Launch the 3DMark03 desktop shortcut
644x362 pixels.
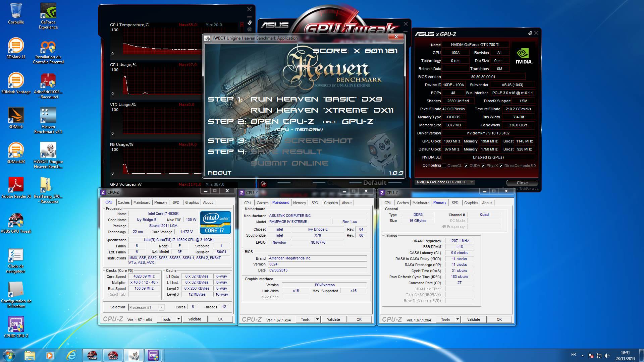pos(16,153)
